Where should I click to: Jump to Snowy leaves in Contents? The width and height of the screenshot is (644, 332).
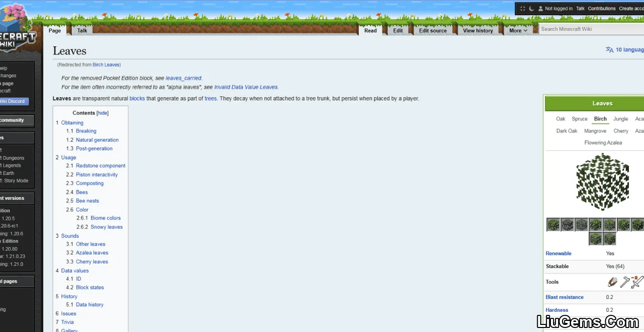(107, 227)
